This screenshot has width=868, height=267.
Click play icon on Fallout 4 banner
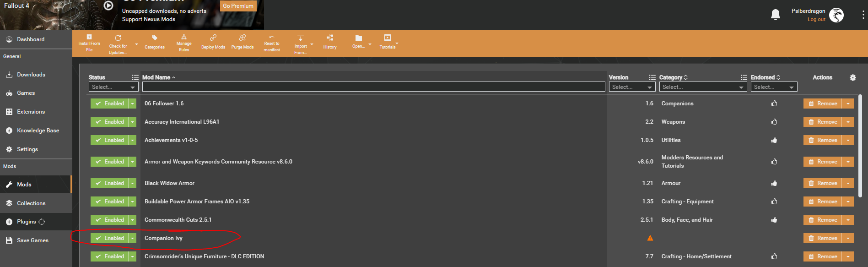click(x=108, y=5)
